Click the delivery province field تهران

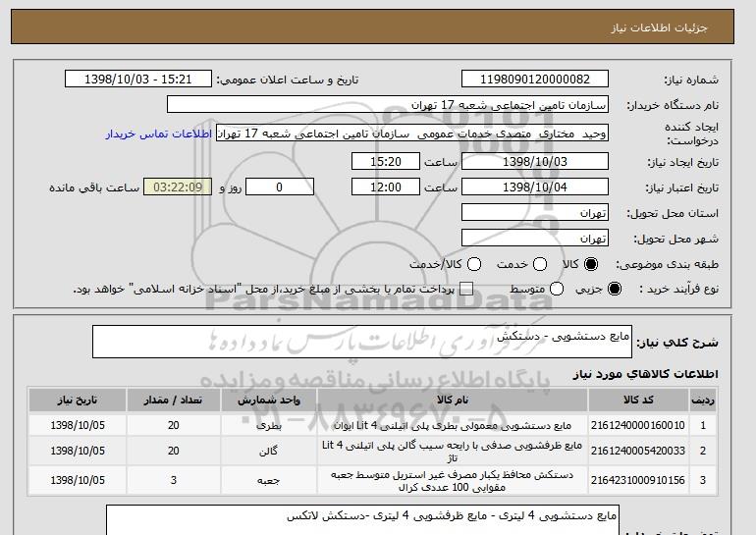pyautogui.click(x=535, y=213)
